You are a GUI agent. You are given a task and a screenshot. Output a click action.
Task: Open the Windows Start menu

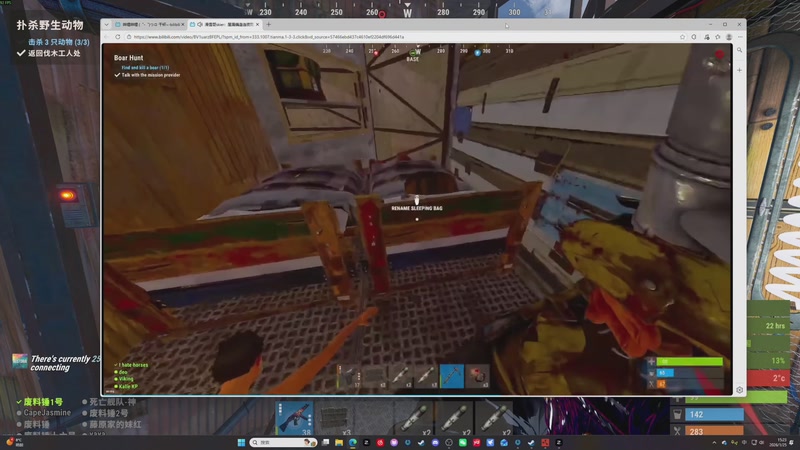[x=241, y=442]
